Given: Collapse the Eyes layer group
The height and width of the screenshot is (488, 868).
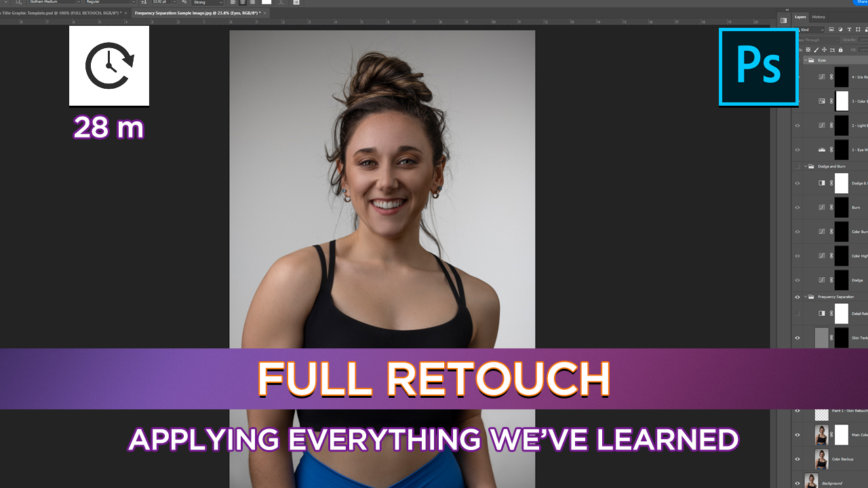Looking at the screenshot, I should coord(806,60).
